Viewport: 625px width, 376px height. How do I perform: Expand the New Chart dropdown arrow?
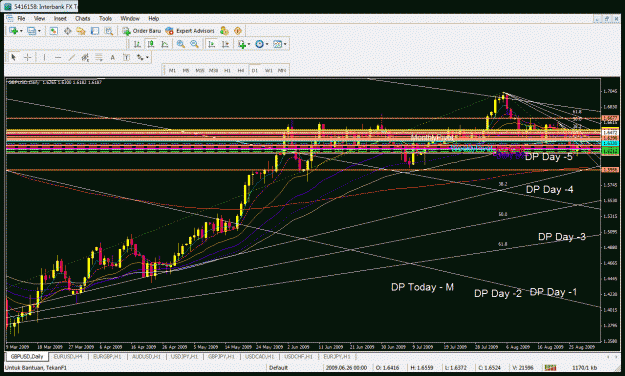point(21,31)
